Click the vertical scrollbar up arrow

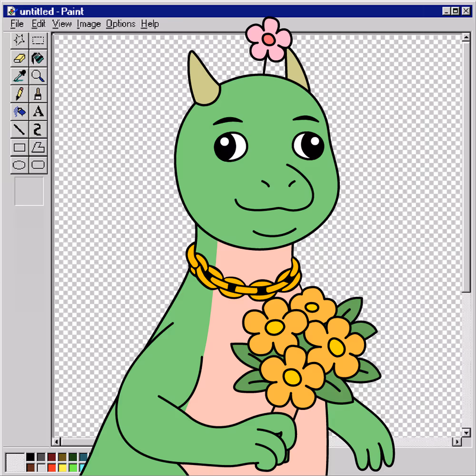pos(466,38)
